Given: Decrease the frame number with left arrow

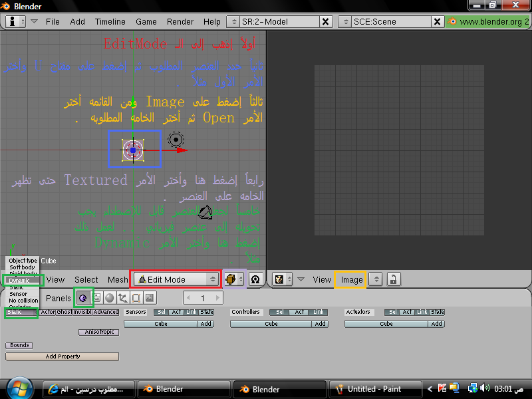Looking at the screenshot, I should point(188,298).
